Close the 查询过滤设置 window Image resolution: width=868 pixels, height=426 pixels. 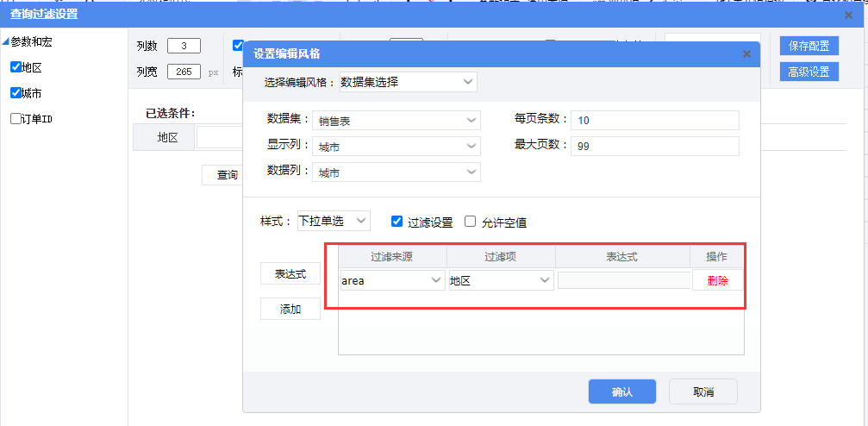coord(848,15)
